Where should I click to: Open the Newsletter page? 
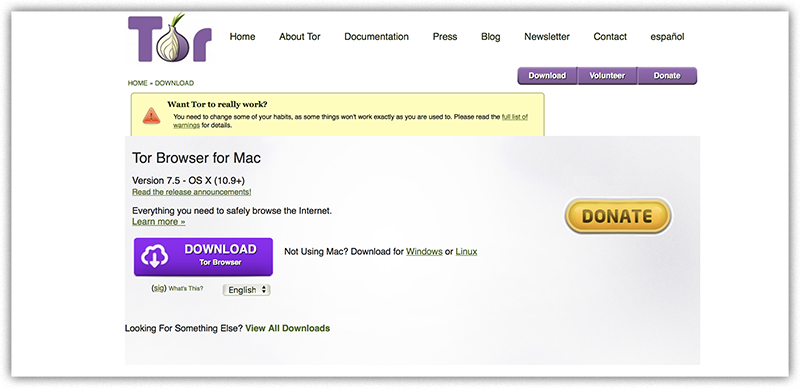tap(547, 37)
